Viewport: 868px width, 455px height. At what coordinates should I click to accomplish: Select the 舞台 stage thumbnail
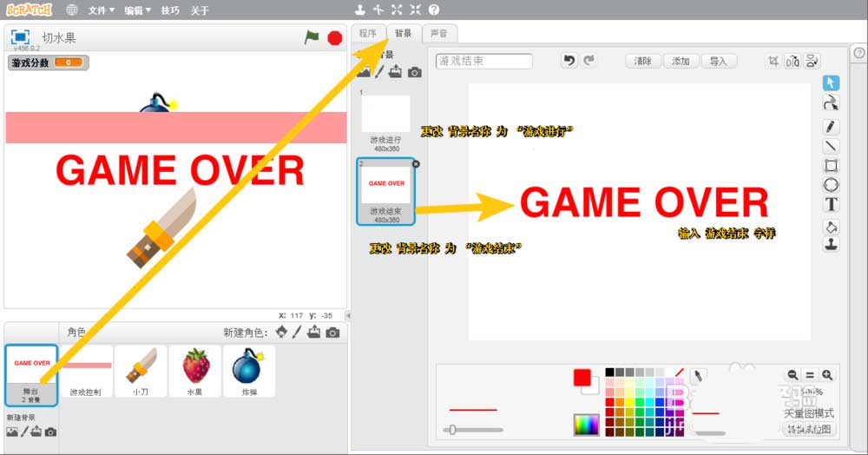pos(31,375)
